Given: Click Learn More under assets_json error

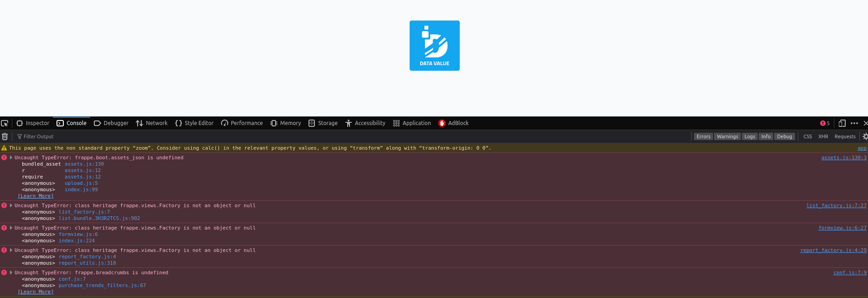Looking at the screenshot, I should coord(36,196).
